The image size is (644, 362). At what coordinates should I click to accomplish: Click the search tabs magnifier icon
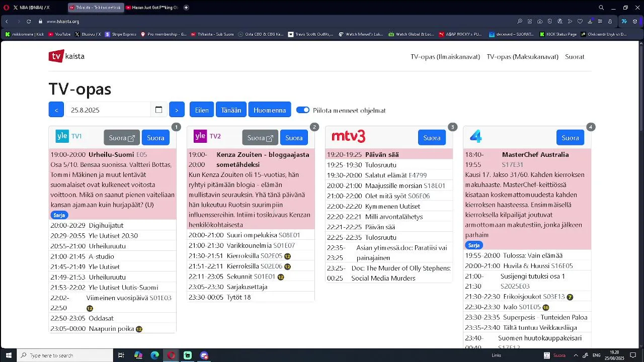point(601,8)
